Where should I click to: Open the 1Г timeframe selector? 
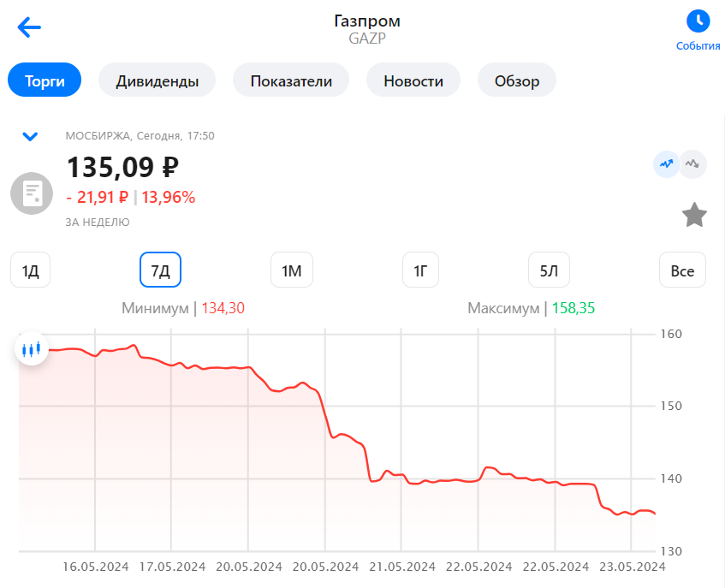pos(420,270)
